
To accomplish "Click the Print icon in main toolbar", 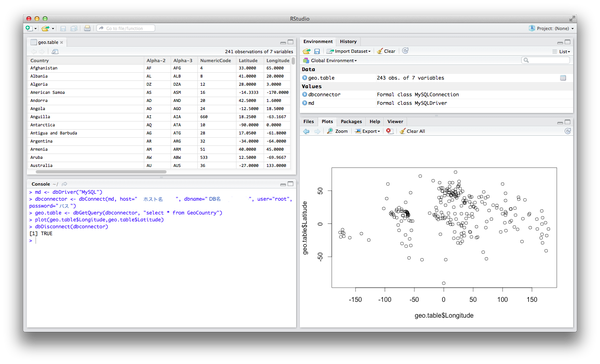I will pos(87,28).
